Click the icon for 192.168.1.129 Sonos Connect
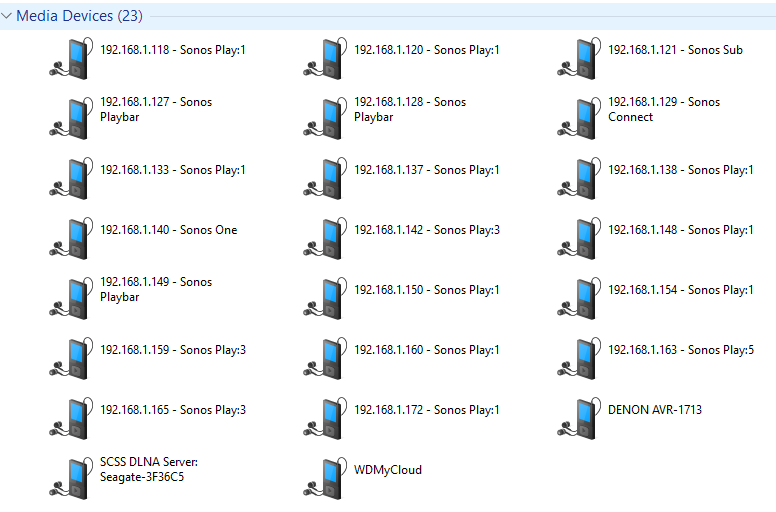The height and width of the screenshot is (512, 776). click(x=579, y=118)
